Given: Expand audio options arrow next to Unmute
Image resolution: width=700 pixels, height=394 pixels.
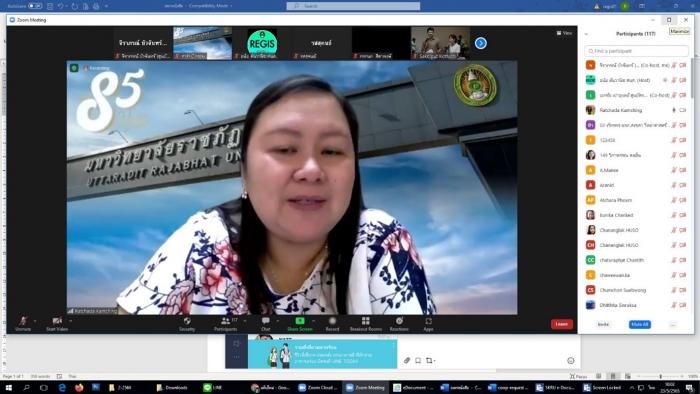Looking at the screenshot, I should point(35,321).
